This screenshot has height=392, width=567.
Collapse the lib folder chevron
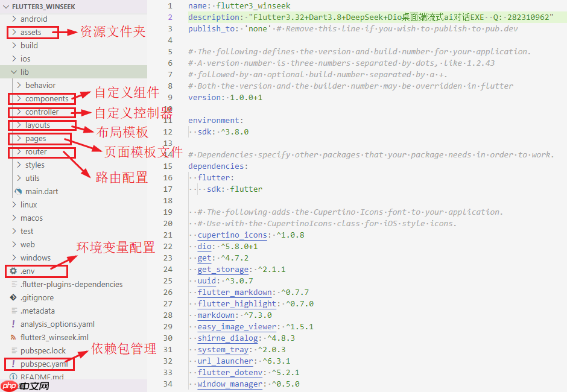pyautogui.click(x=14, y=72)
